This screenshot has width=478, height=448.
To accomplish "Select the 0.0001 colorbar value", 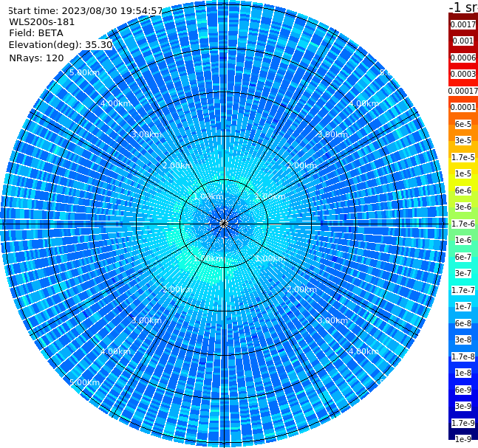I will (x=463, y=107).
